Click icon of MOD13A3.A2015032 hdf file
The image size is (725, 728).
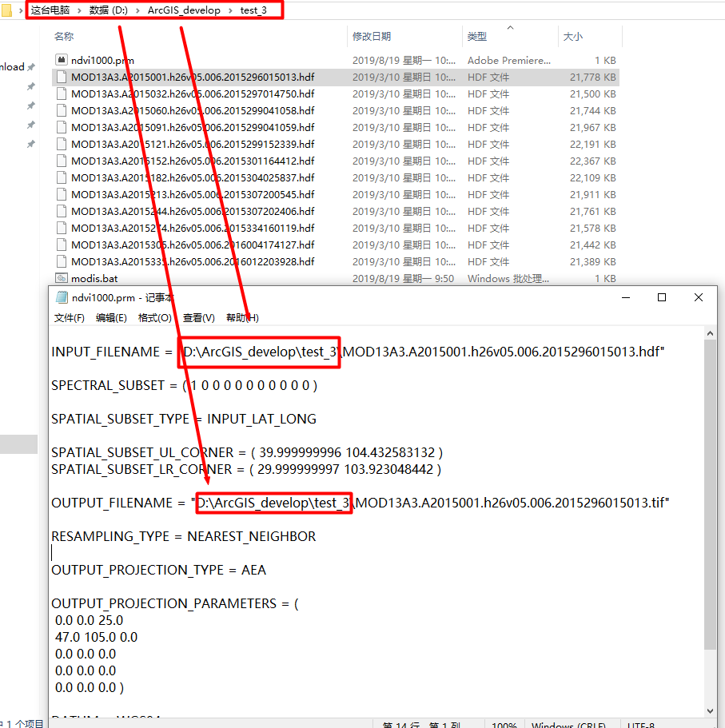(x=62, y=93)
